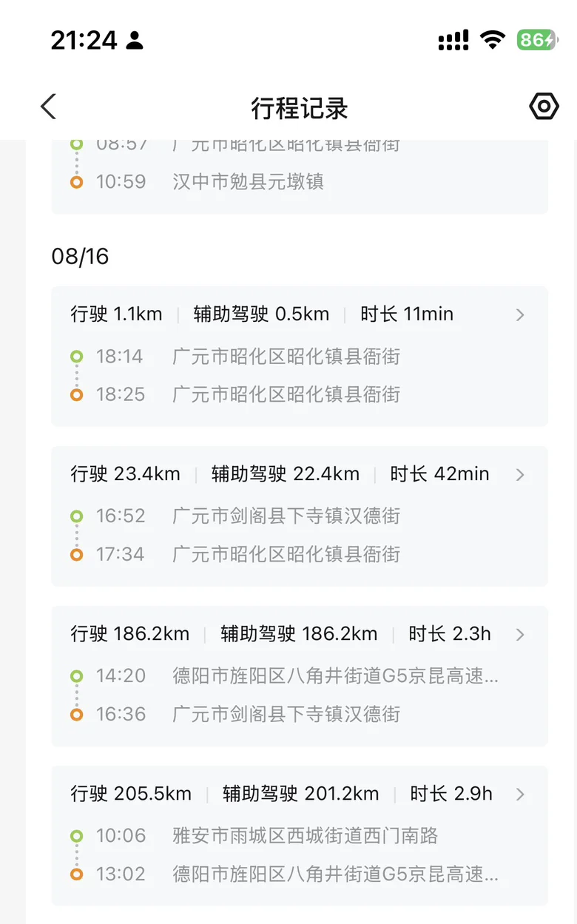Tap green start marker at 14:20
577x924 pixels.
click(x=76, y=675)
